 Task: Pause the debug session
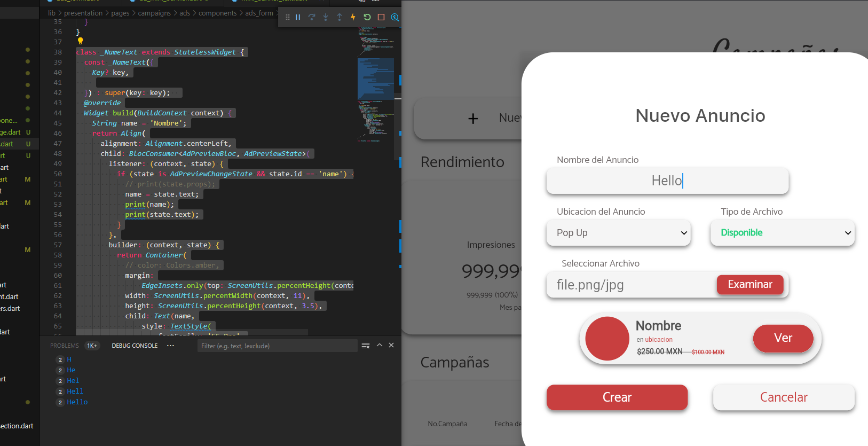coord(298,17)
